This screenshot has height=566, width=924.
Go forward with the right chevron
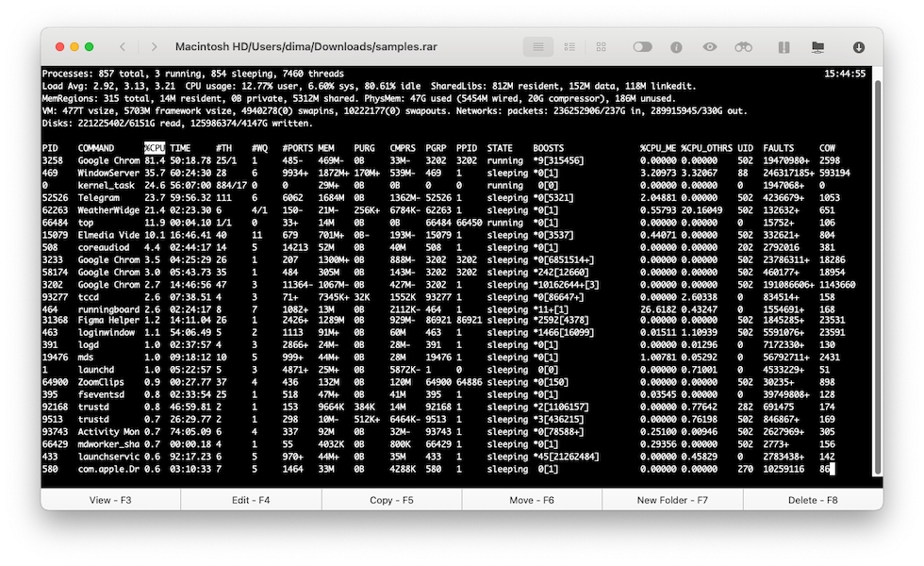(154, 46)
